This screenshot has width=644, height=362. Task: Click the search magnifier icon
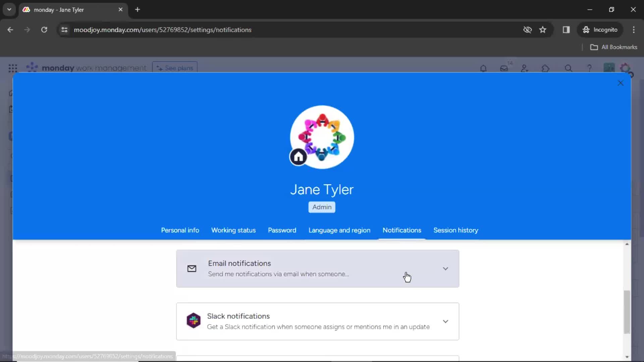[x=568, y=68]
